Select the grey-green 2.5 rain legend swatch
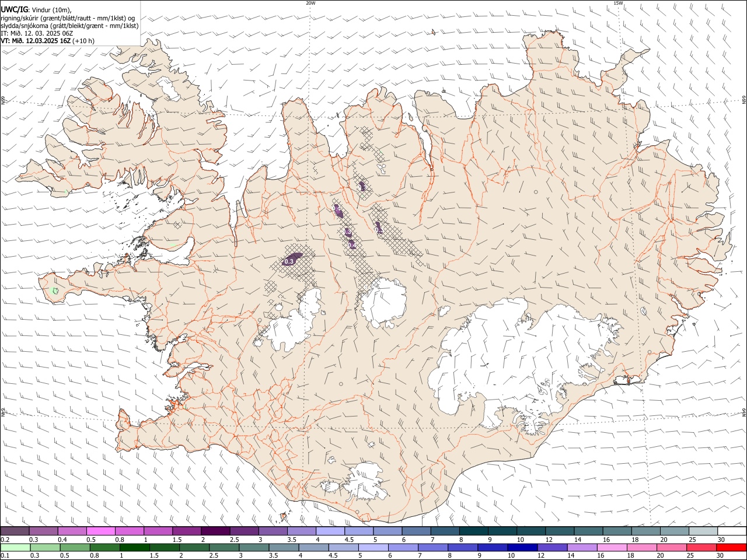 click(224, 548)
